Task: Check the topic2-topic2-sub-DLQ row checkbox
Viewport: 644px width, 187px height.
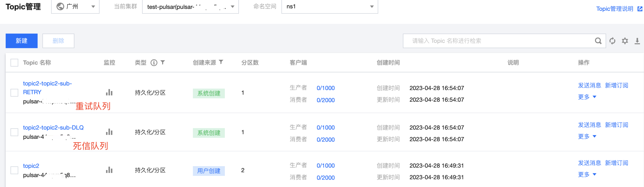Action: (14, 132)
